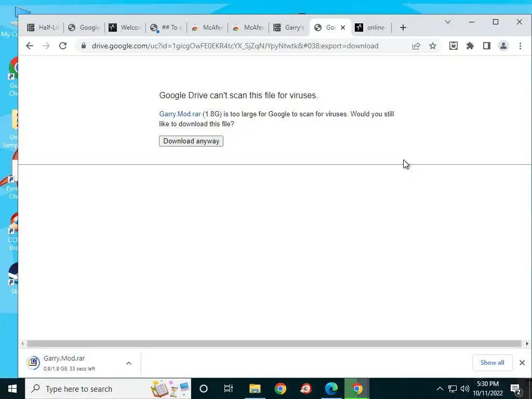Click Show all downloads
Viewport: 532px width, 399px height.
point(493,363)
